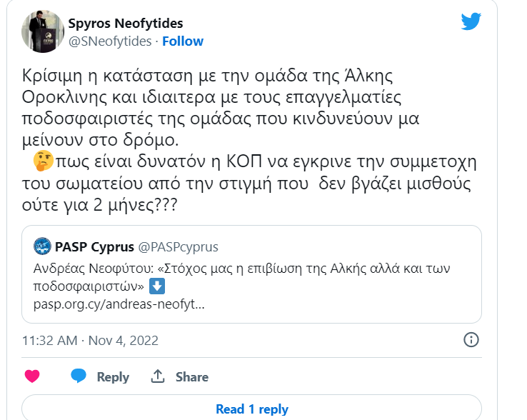Open the pasp.org.cy/andreas-neofyt link

point(119,304)
